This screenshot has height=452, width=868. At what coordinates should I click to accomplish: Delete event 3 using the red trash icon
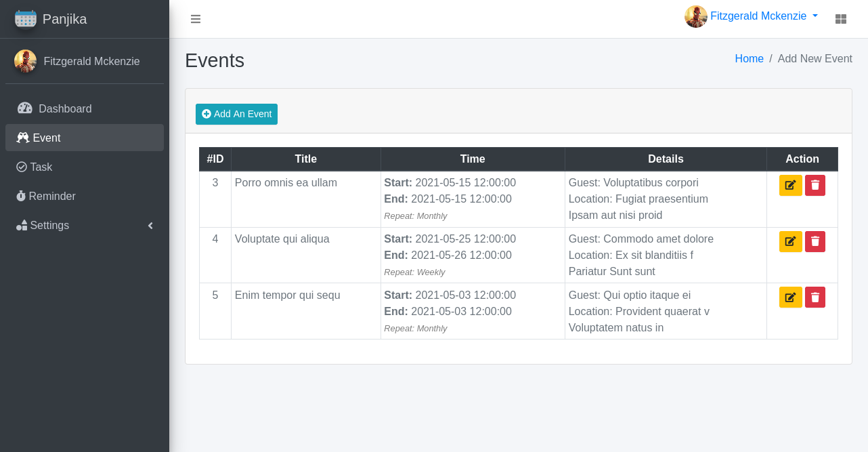coord(815,186)
